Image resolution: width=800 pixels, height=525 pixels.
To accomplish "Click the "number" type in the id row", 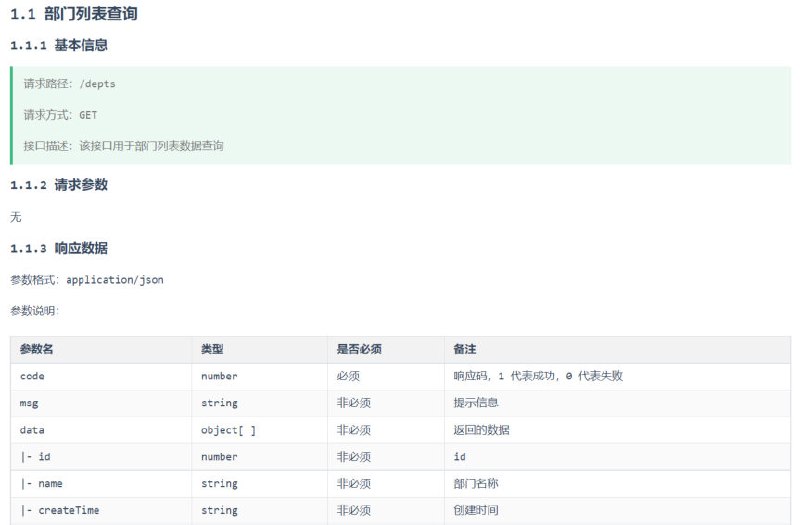I will pyautogui.click(x=219, y=457).
